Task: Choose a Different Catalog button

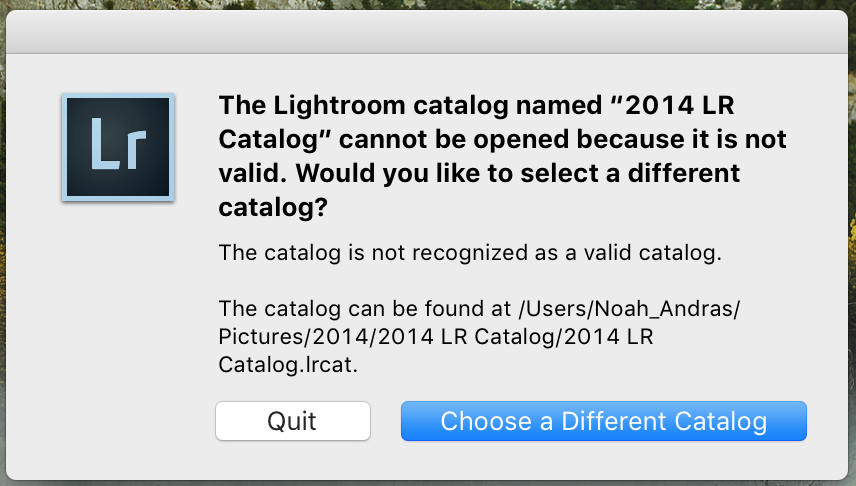Action: (x=603, y=421)
